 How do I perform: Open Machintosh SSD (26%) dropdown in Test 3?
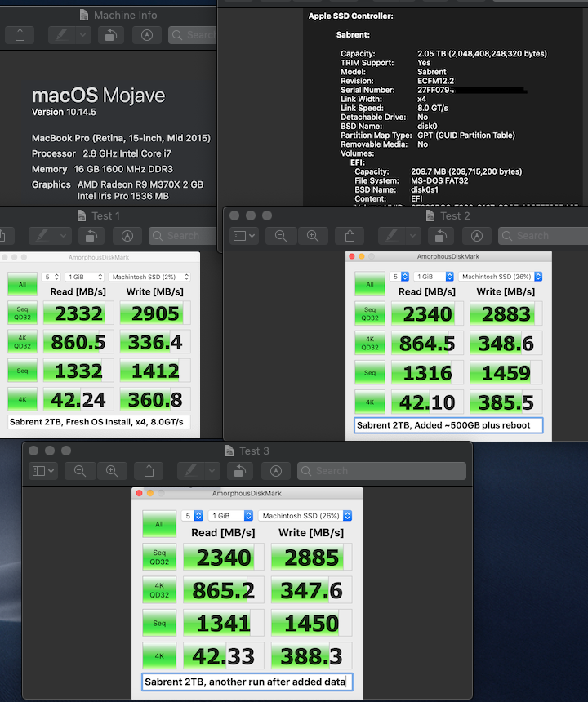coord(305,516)
